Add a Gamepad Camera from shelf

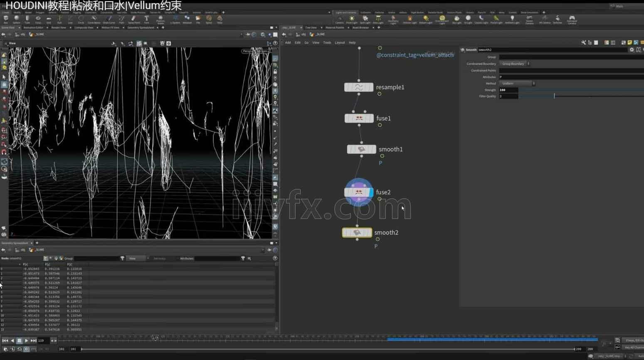[x=572, y=20]
